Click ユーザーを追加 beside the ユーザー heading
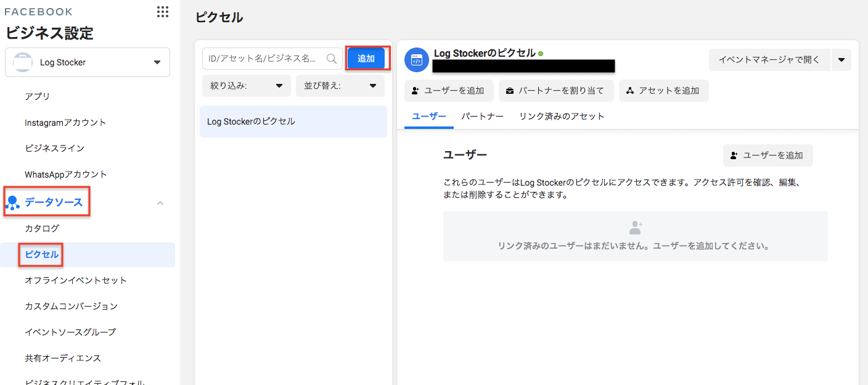Screen dimensions: 868x385 (768, 155)
